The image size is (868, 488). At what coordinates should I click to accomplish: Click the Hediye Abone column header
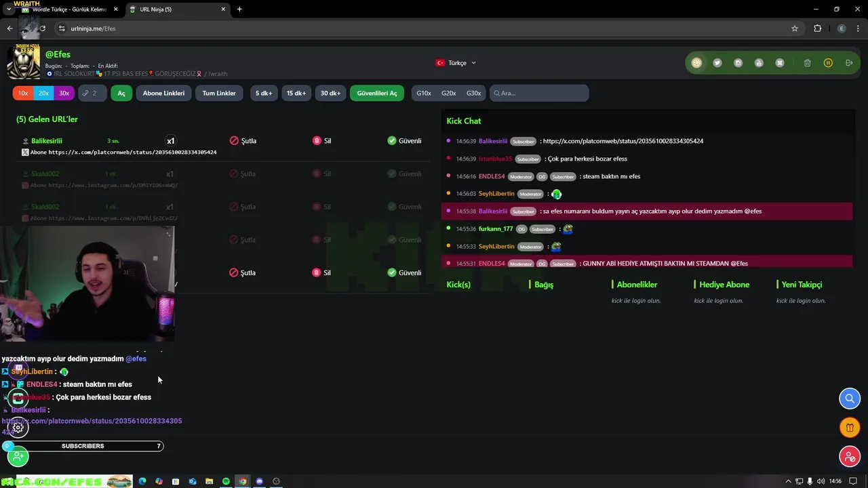coord(724,285)
